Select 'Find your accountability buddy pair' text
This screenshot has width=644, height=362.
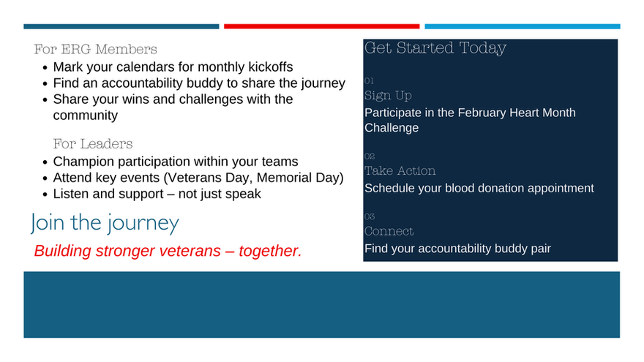pos(457,249)
